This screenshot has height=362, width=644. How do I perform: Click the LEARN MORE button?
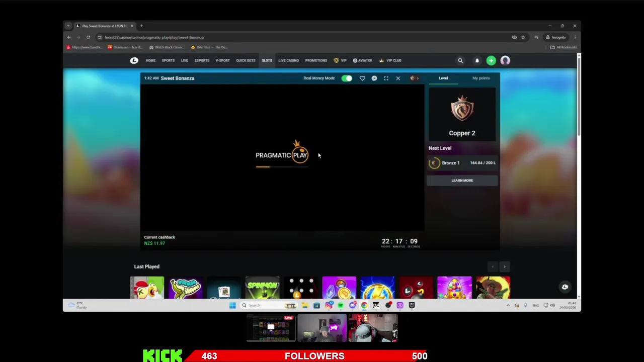[x=462, y=180]
